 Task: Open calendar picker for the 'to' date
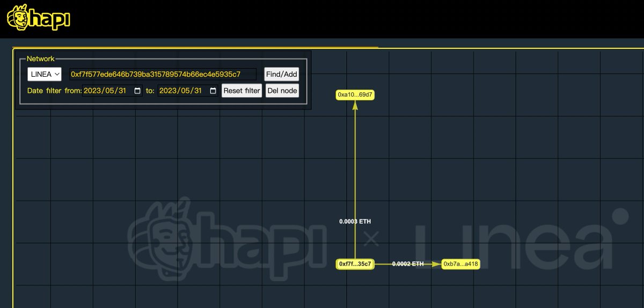coord(214,91)
